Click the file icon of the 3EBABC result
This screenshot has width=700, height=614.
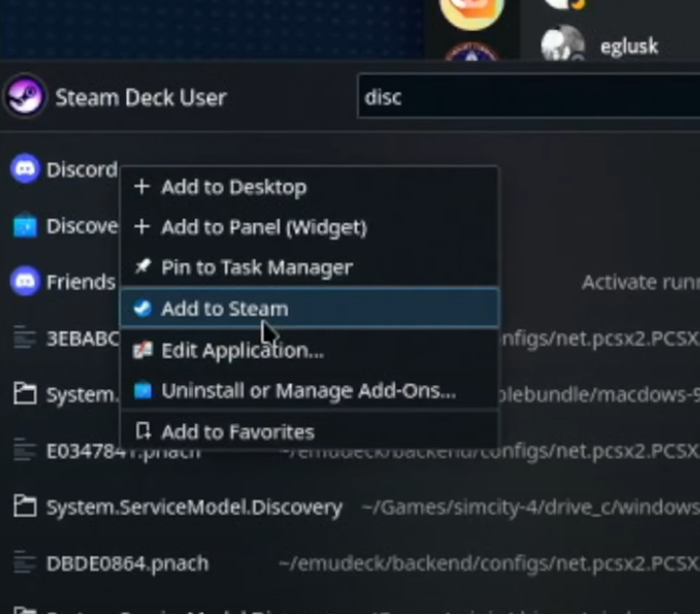coord(24,338)
